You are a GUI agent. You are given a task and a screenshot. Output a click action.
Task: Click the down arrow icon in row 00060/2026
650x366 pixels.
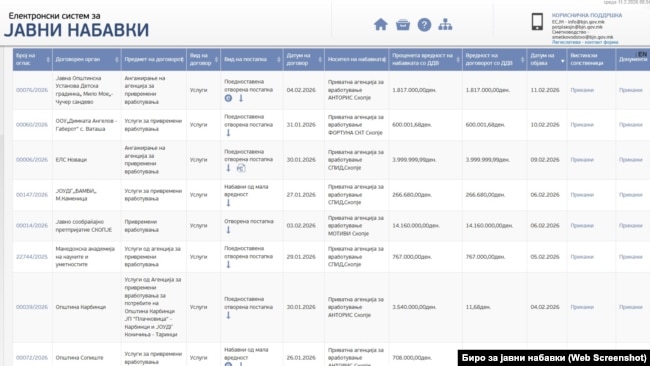(x=228, y=133)
